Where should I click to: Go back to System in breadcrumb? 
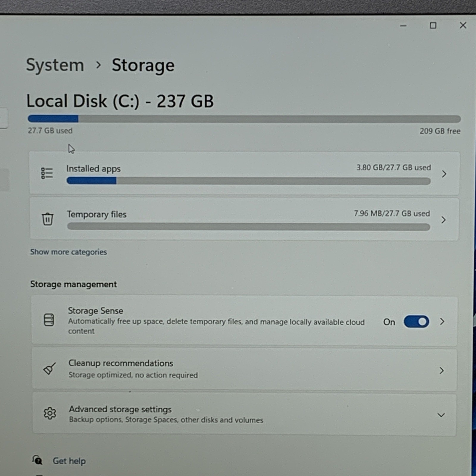55,65
